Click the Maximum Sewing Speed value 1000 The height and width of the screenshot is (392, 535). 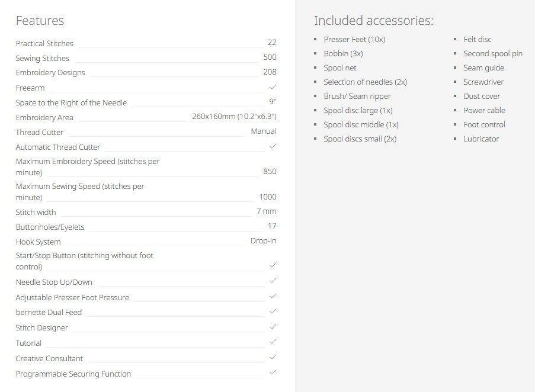click(x=268, y=197)
